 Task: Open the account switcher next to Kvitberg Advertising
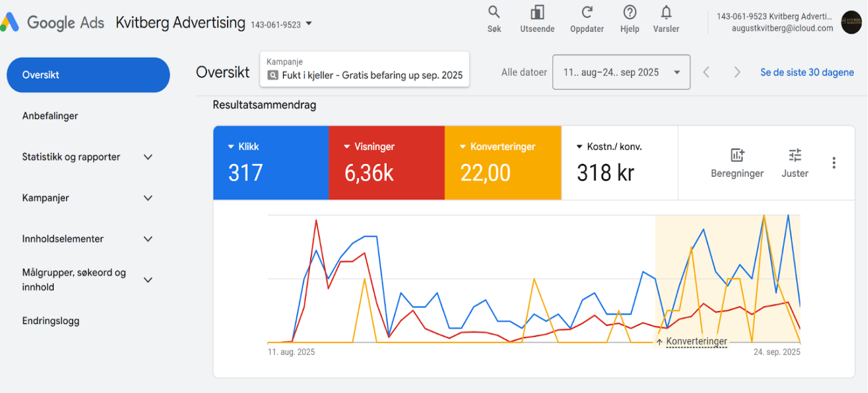[309, 24]
